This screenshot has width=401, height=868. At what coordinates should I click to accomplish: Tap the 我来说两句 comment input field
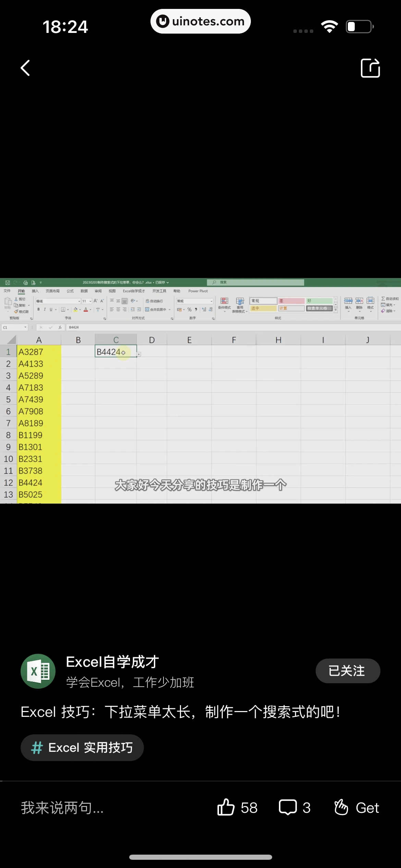(x=62, y=808)
